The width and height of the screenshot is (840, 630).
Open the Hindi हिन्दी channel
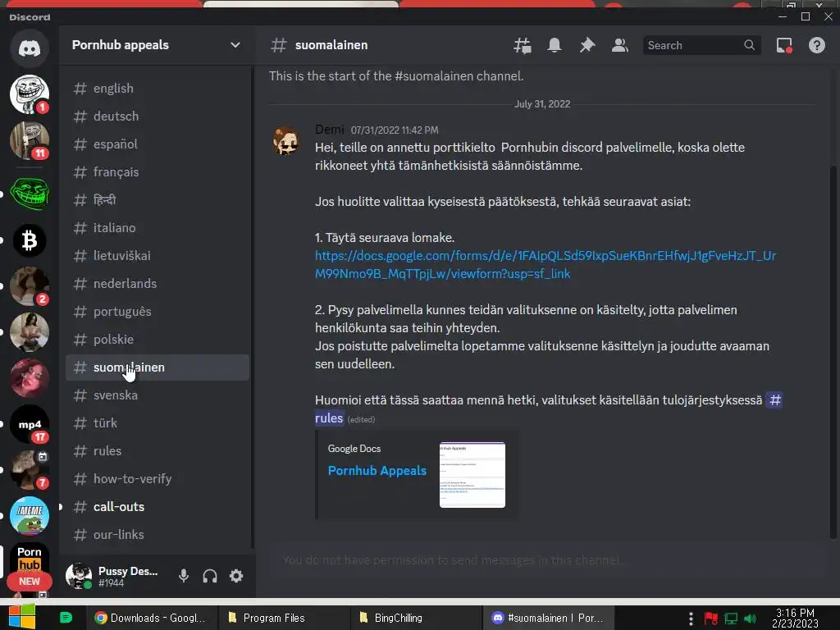tap(157, 200)
